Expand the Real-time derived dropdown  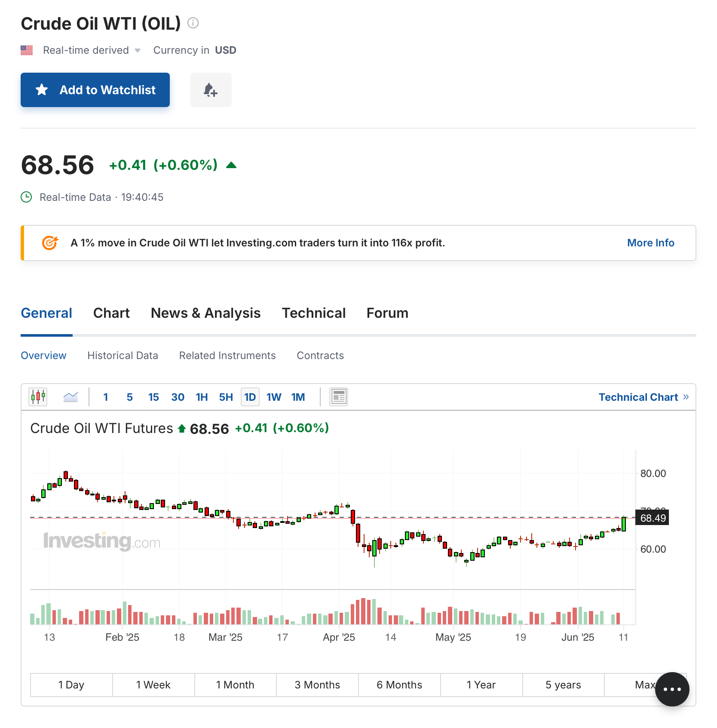92,50
